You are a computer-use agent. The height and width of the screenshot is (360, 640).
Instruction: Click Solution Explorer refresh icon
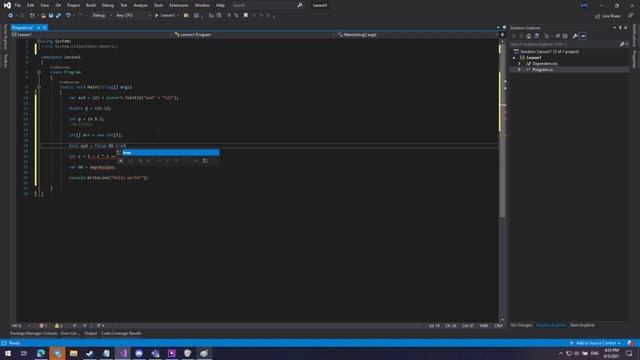[x=558, y=36]
